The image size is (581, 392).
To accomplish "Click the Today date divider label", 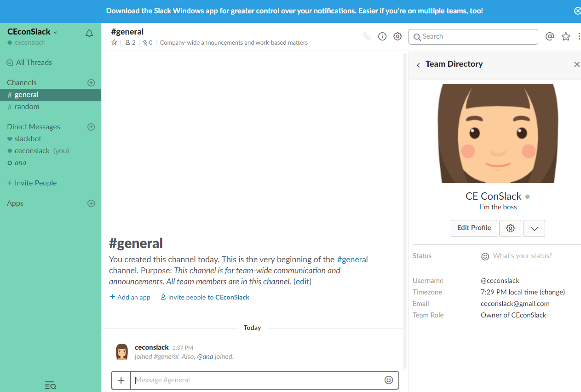I will 252,328.
